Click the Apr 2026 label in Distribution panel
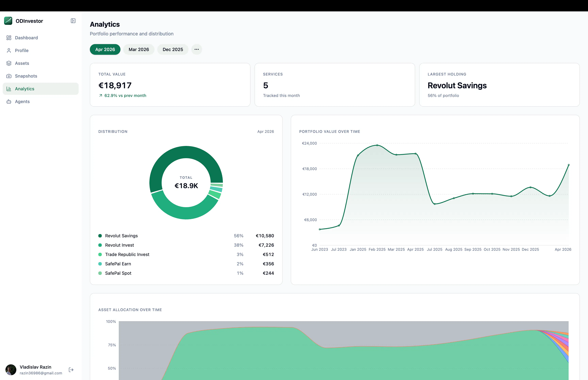The height and width of the screenshot is (380, 588). click(265, 131)
